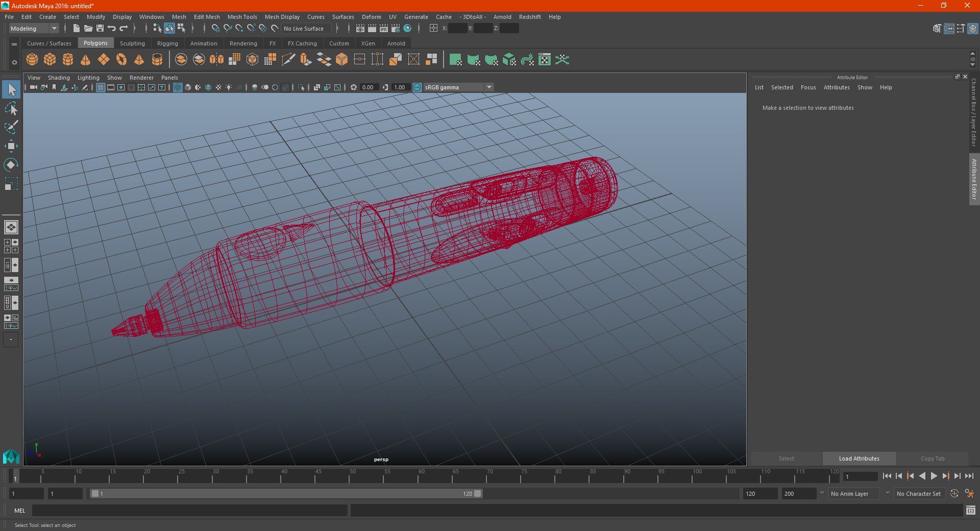
Task: Toggle the film gate display
Action: click(x=111, y=87)
